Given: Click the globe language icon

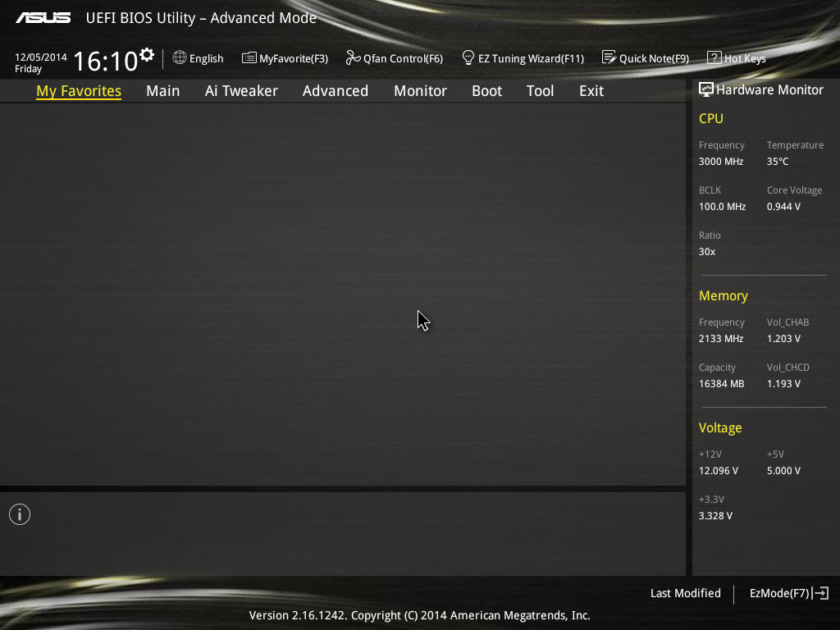Looking at the screenshot, I should [x=180, y=58].
